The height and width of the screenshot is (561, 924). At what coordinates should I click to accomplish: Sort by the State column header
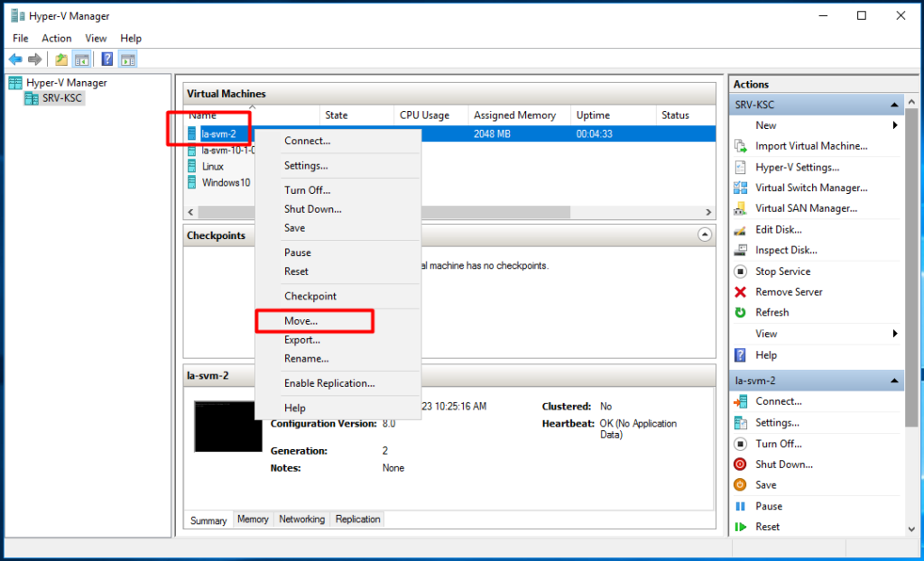coord(356,115)
